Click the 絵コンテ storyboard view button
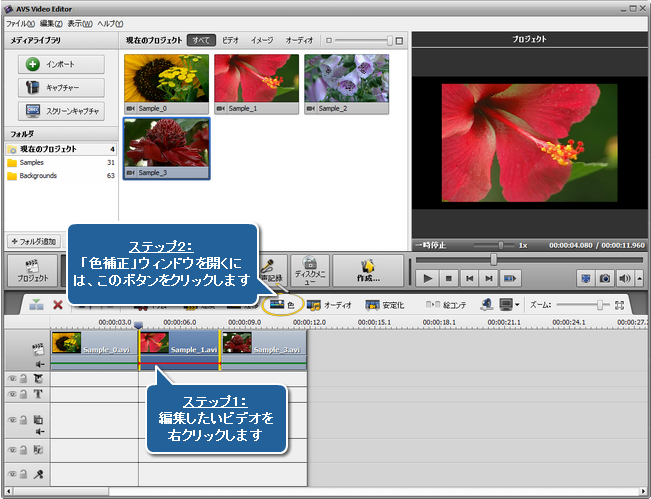651x499 pixels. (446, 304)
